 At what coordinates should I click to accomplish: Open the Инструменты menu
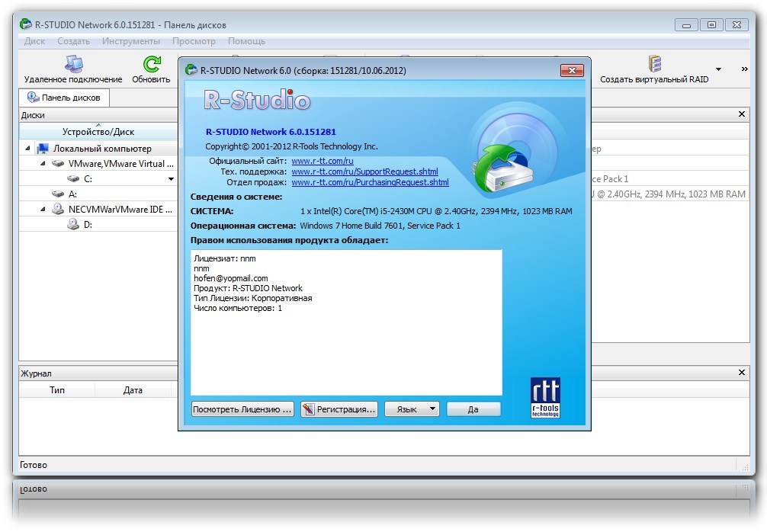pyautogui.click(x=131, y=41)
